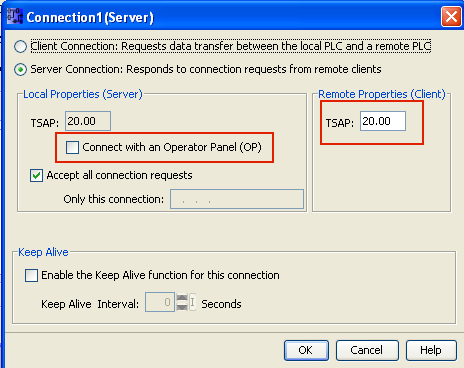
Task: Increase Keep Alive Interval with up arrow
Action: point(182,298)
